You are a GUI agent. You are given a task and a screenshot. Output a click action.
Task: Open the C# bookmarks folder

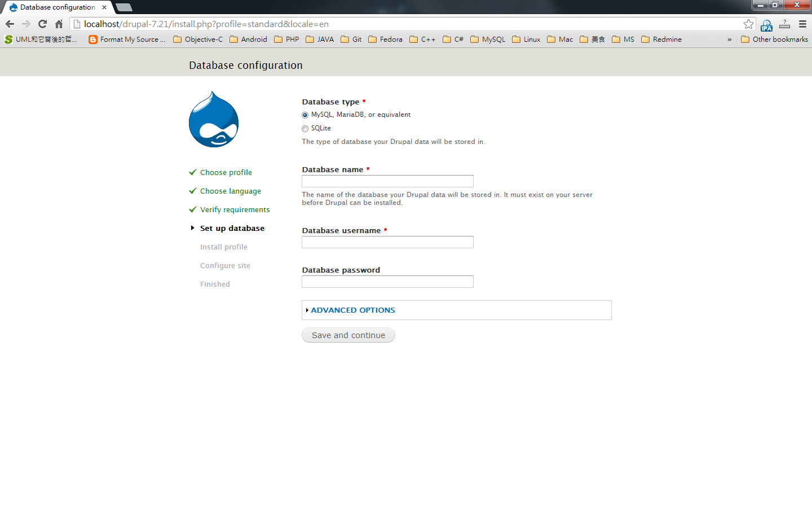453,39
